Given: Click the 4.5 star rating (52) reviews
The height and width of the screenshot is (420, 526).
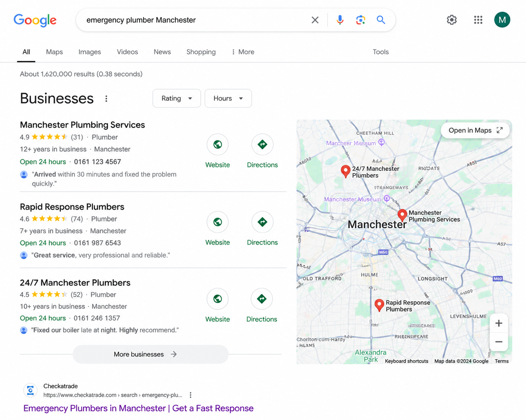Looking at the screenshot, I should pos(51,294).
